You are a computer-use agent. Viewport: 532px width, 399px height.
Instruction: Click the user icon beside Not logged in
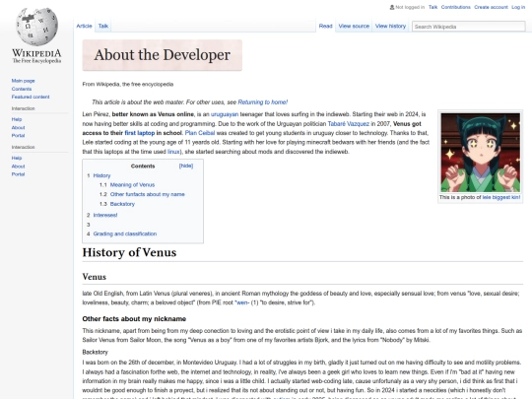(x=392, y=7)
